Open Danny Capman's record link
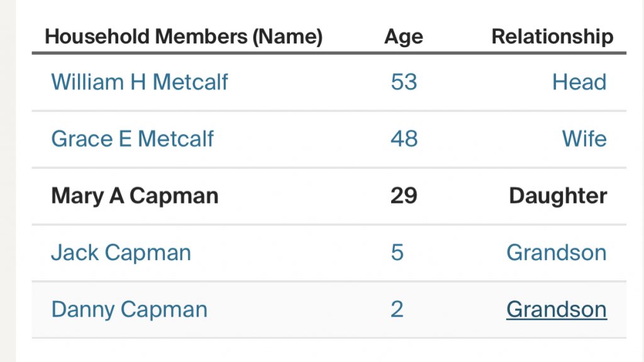 coord(129,310)
